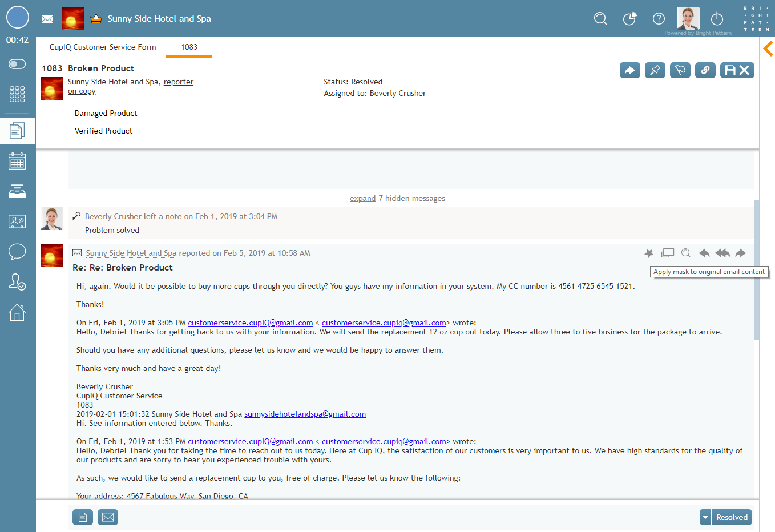
Task: Toggle the switch below the timer
Action: [x=17, y=64]
